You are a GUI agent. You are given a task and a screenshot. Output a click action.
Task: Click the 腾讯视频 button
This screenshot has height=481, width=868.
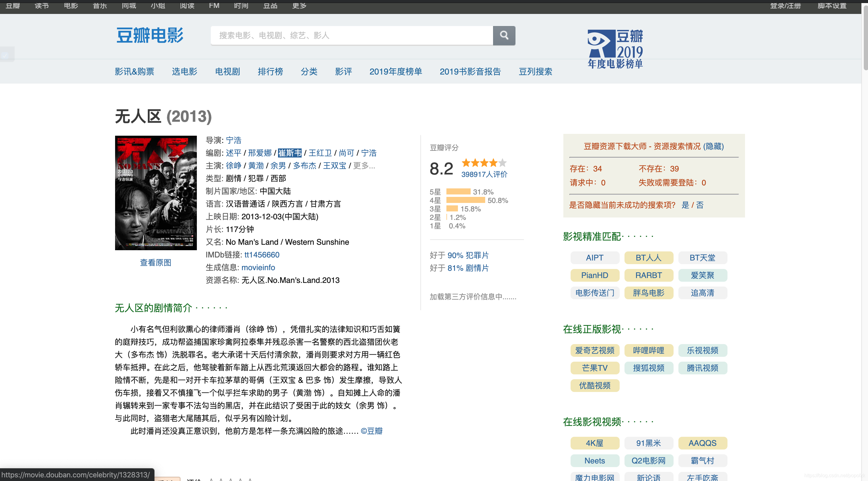click(x=703, y=368)
